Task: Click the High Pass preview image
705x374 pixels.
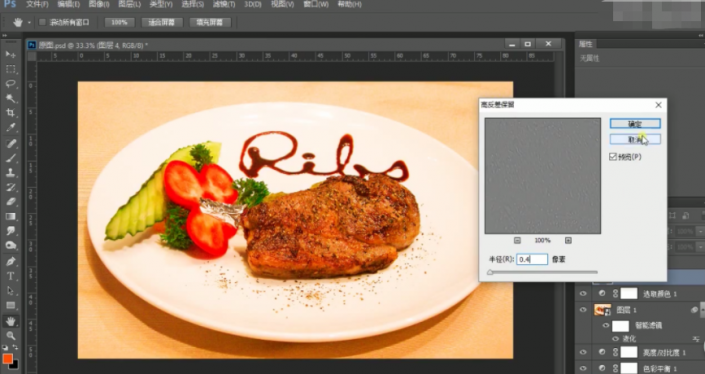Action: tap(543, 176)
